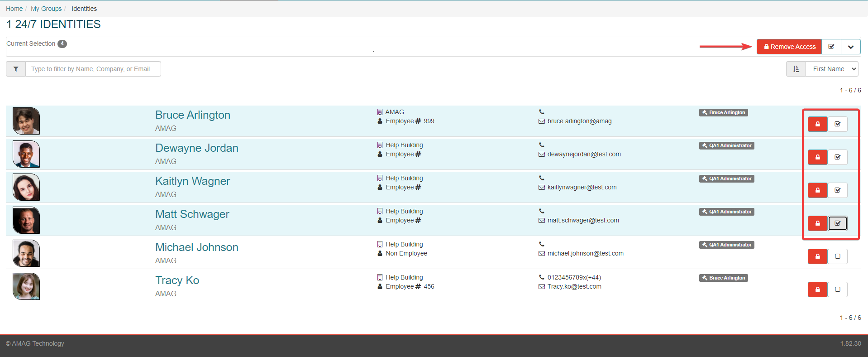
Task: Select Tracy Ko's row checkbox
Action: click(837, 289)
